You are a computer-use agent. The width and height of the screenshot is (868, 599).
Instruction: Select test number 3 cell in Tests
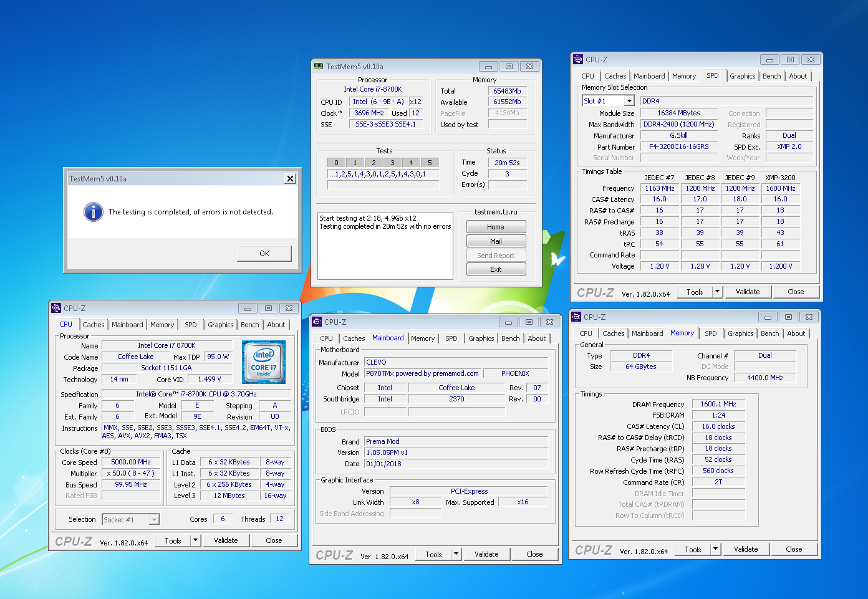click(392, 163)
